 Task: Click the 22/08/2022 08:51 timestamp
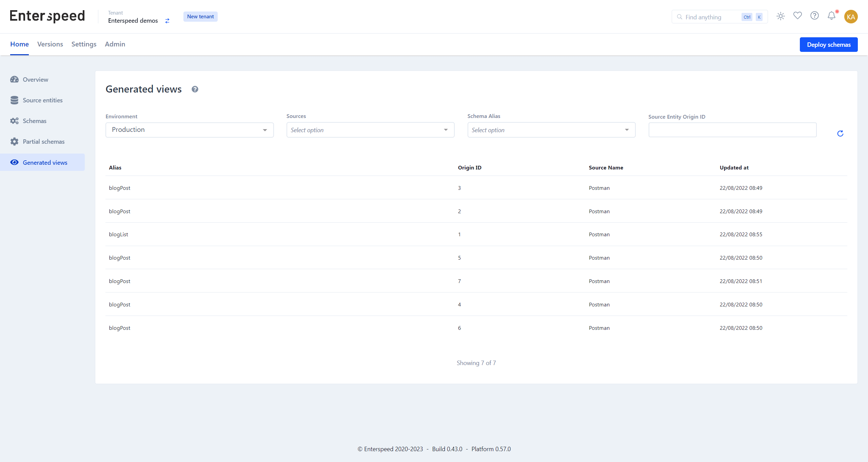coord(741,281)
